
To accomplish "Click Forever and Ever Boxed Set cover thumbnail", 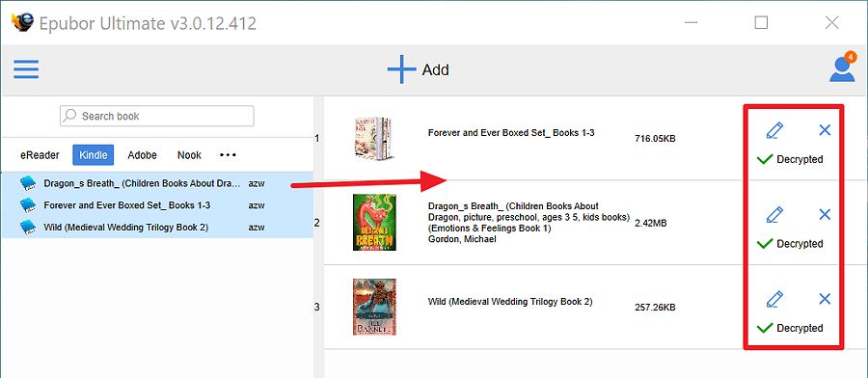I will pos(374,138).
